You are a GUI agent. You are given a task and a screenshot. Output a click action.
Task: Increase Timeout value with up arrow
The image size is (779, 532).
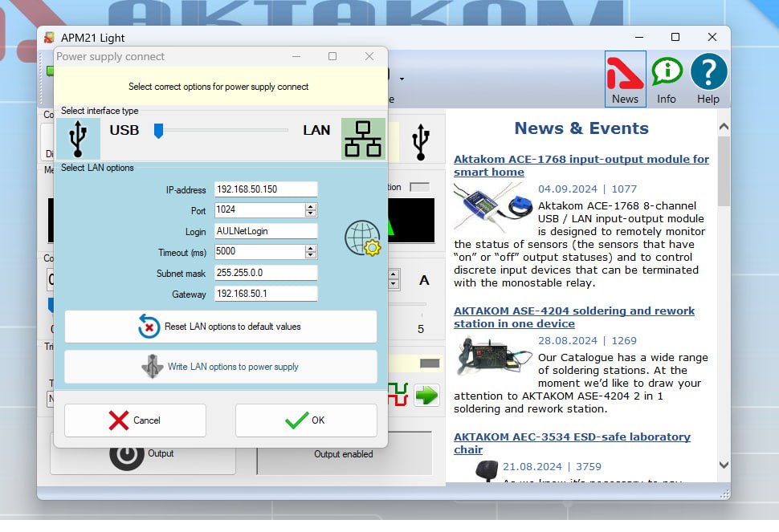(311, 248)
